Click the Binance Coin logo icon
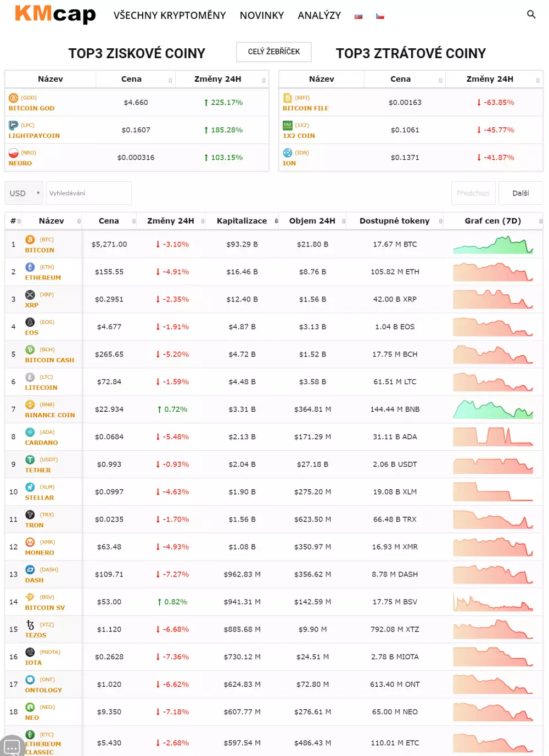The image size is (549, 756). (30, 405)
